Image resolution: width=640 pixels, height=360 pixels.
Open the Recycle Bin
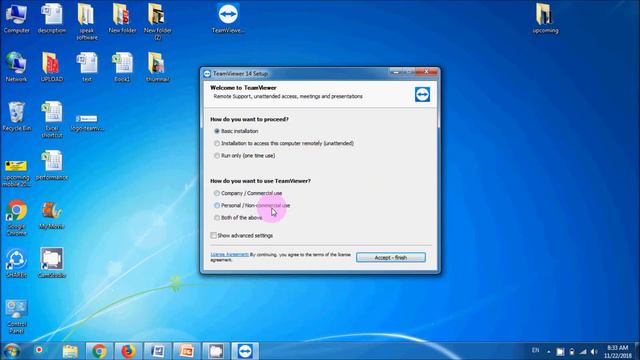tap(16, 117)
